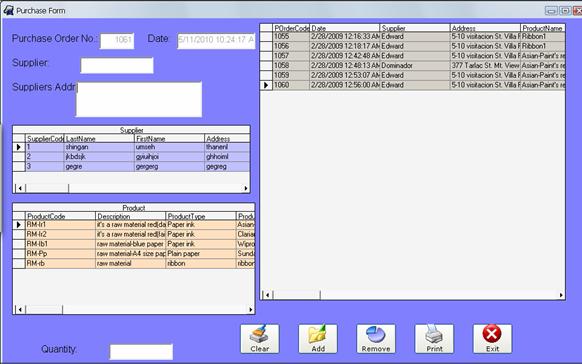Click the Exit button with red X
582x364 pixels.
pos(493,339)
